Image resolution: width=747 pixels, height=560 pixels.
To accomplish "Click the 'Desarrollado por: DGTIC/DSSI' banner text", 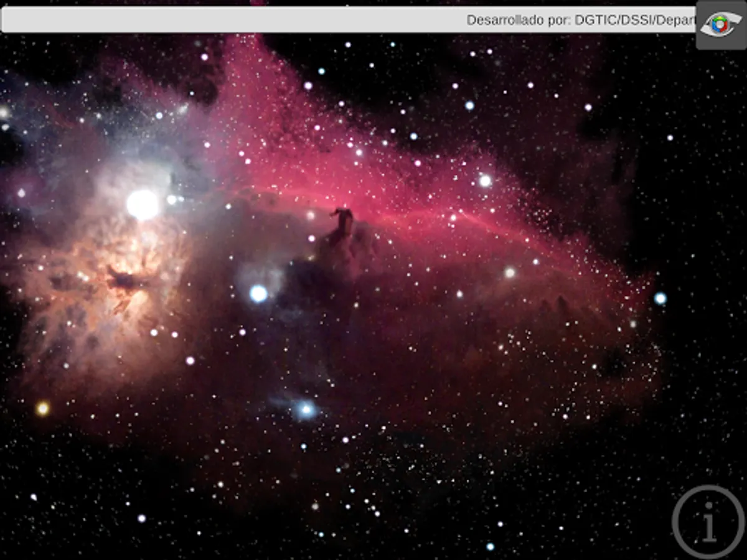I will click(581, 20).
